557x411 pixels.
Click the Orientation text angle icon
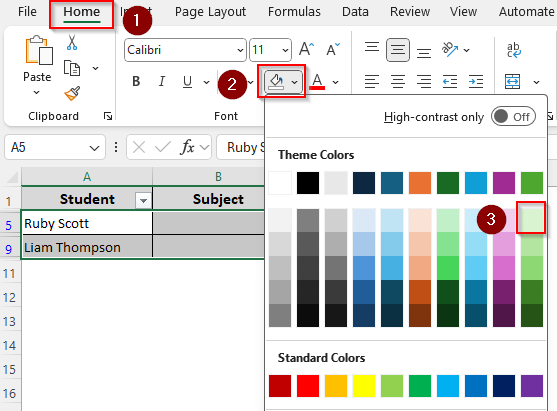pyautogui.click(x=450, y=49)
